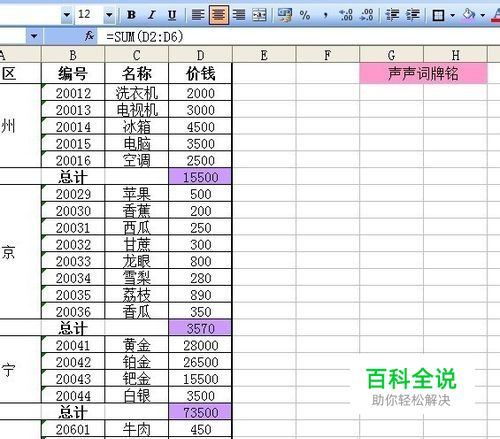Apply percent style format

point(305,15)
